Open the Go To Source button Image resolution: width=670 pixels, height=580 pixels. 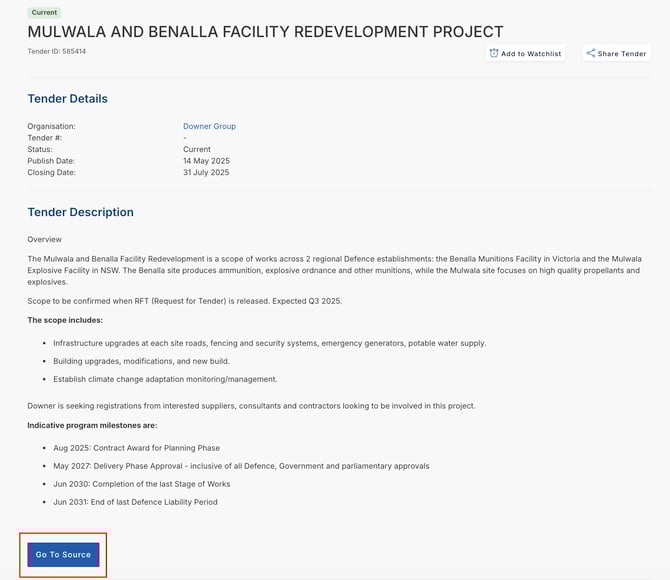(63, 554)
